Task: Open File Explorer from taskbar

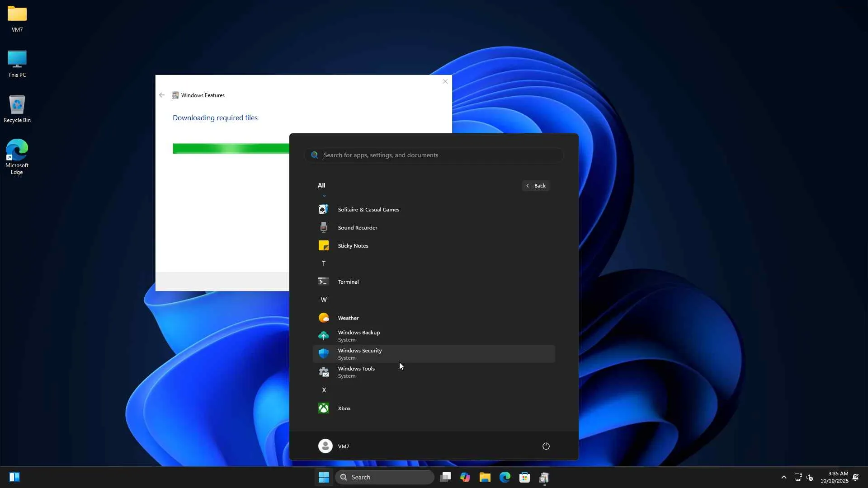Action: [485, 478]
